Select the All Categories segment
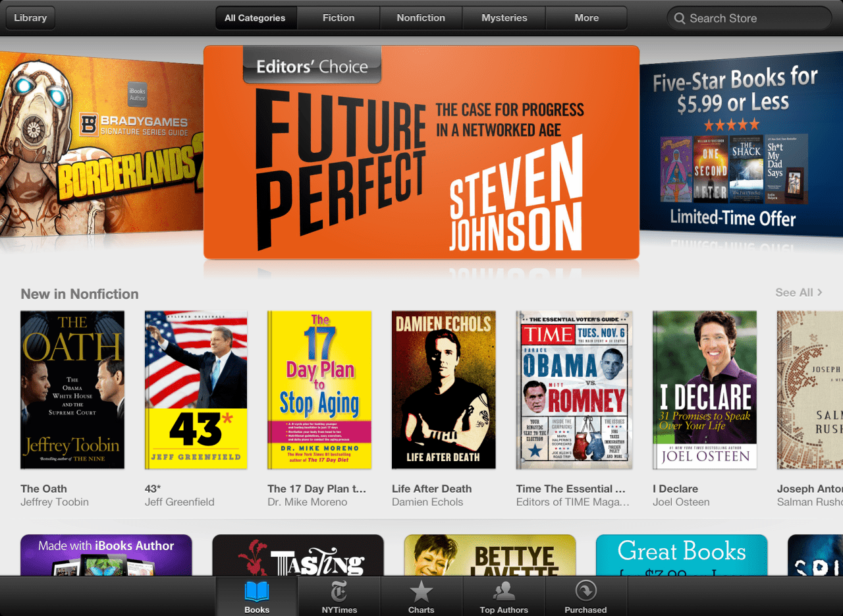The image size is (843, 616). point(256,18)
